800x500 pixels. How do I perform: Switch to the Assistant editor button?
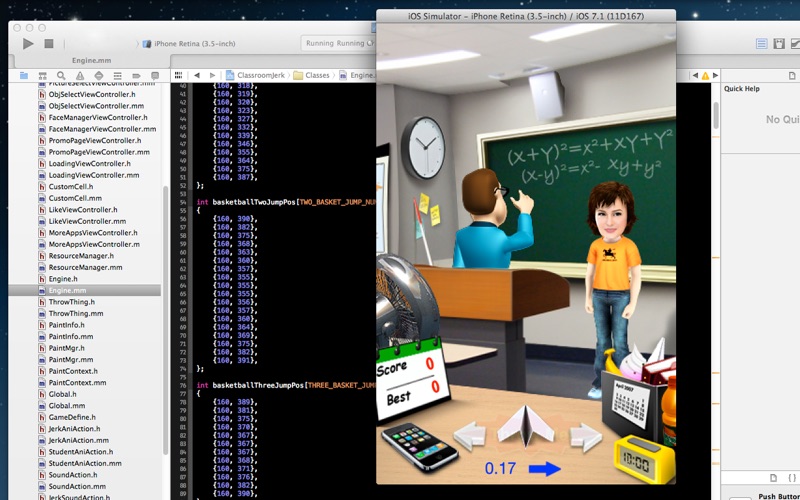(779, 44)
